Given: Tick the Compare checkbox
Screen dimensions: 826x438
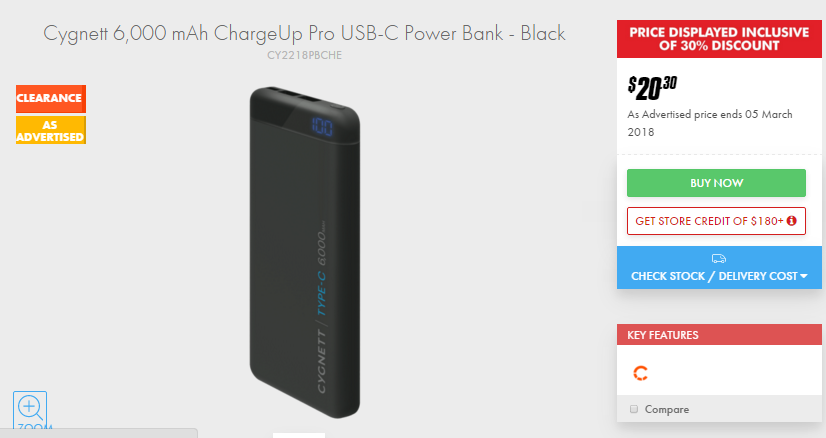Looking at the screenshot, I should 634,409.
